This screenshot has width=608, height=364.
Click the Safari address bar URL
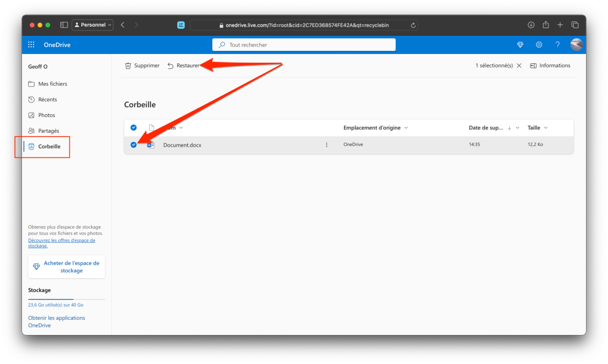(x=307, y=25)
